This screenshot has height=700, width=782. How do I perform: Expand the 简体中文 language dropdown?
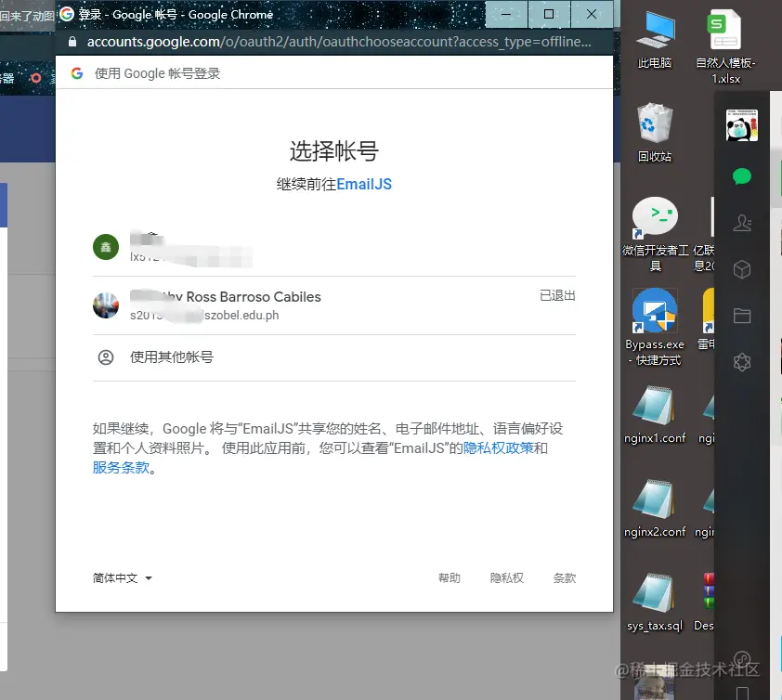123,578
